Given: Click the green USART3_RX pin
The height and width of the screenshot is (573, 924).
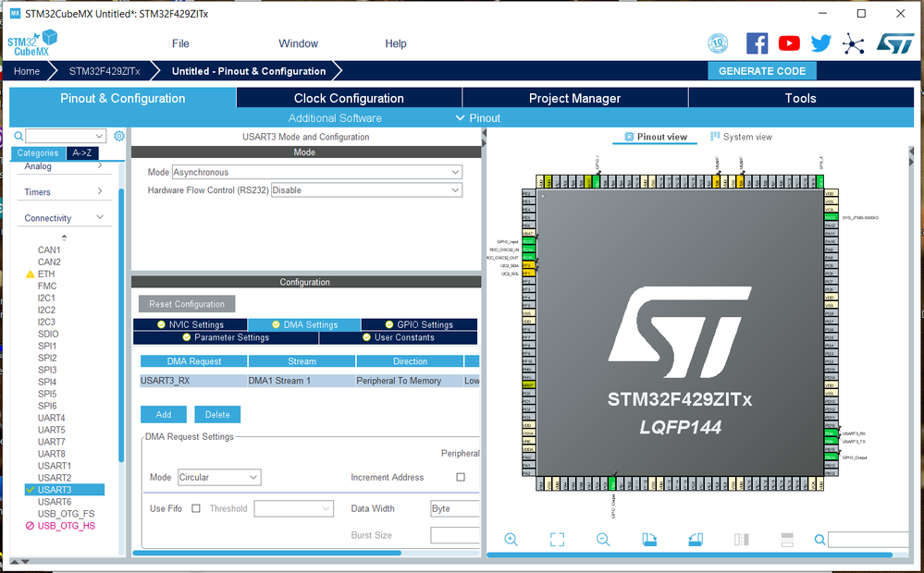Looking at the screenshot, I should tap(831, 433).
